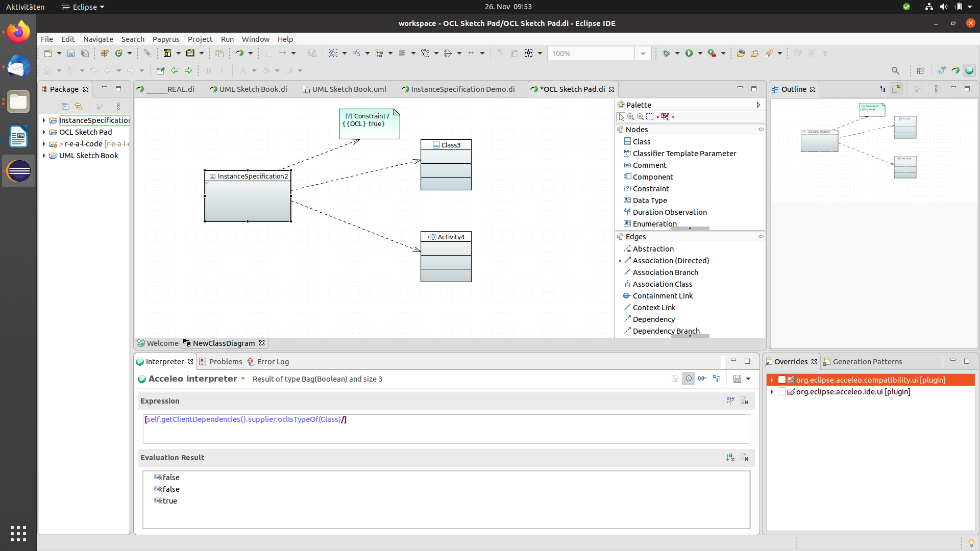980x551 pixels.
Task: Expand the InstanceSpecification project tree node
Action: coord(44,120)
